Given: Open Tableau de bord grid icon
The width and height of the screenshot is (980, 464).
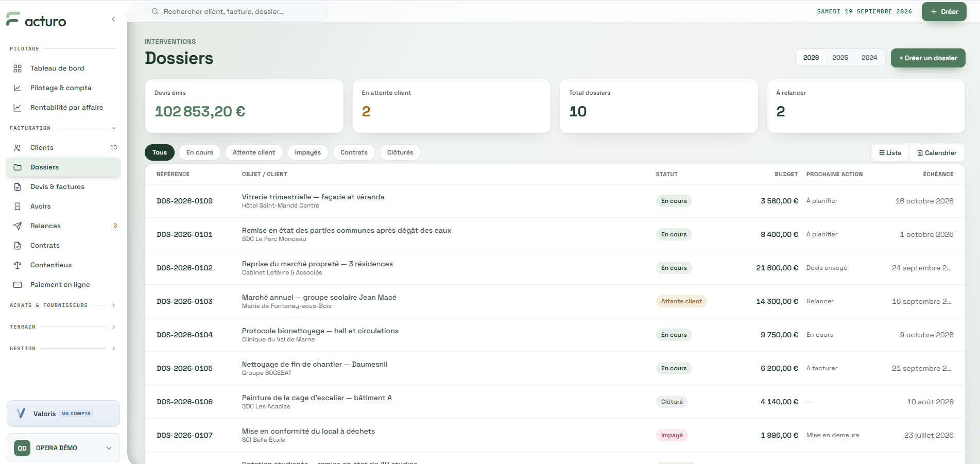Looking at the screenshot, I should pyautogui.click(x=18, y=68).
